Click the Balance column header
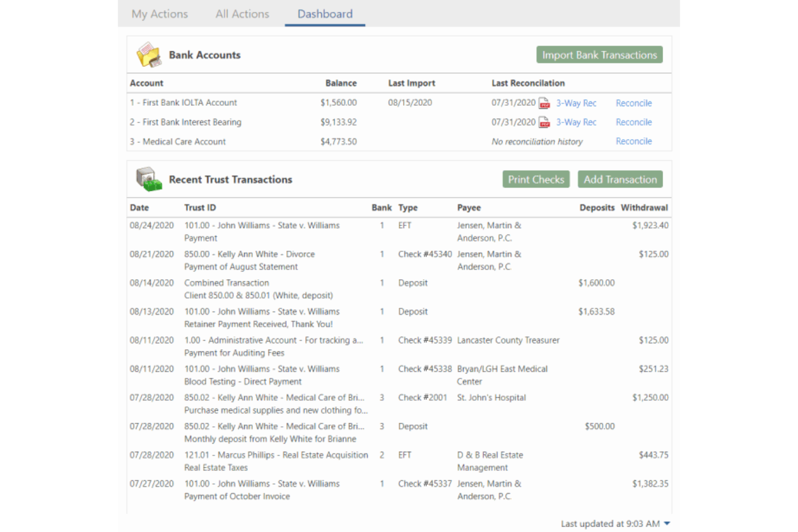Viewport: 798px width, 532px height. point(341,83)
